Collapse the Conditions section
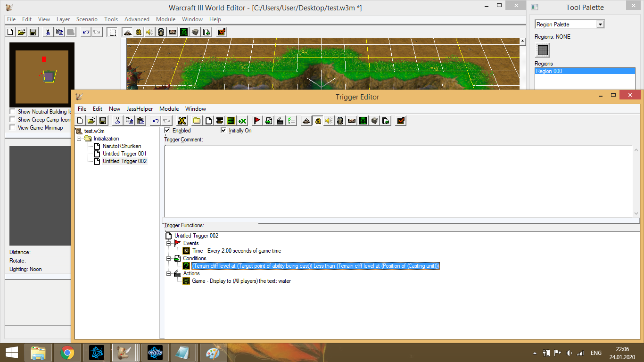644x362 pixels. point(169,258)
